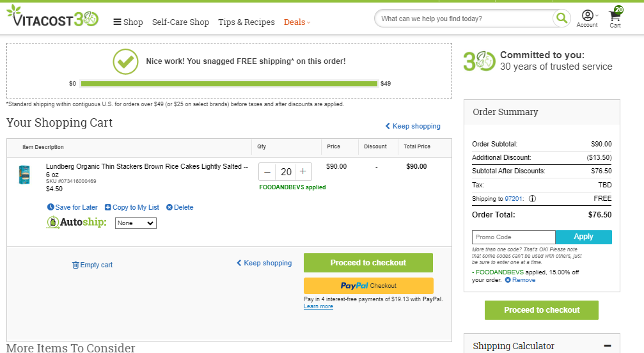
Task: Increase quantity with the plus button
Action: [x=303, y=171]
